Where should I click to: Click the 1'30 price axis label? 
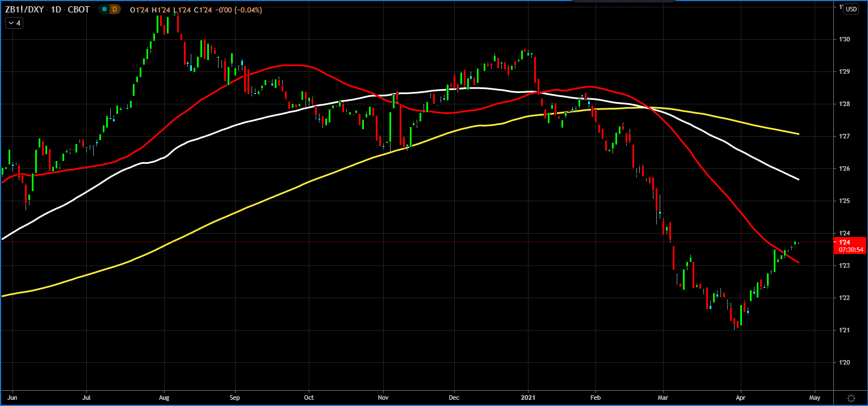(845, 39)
